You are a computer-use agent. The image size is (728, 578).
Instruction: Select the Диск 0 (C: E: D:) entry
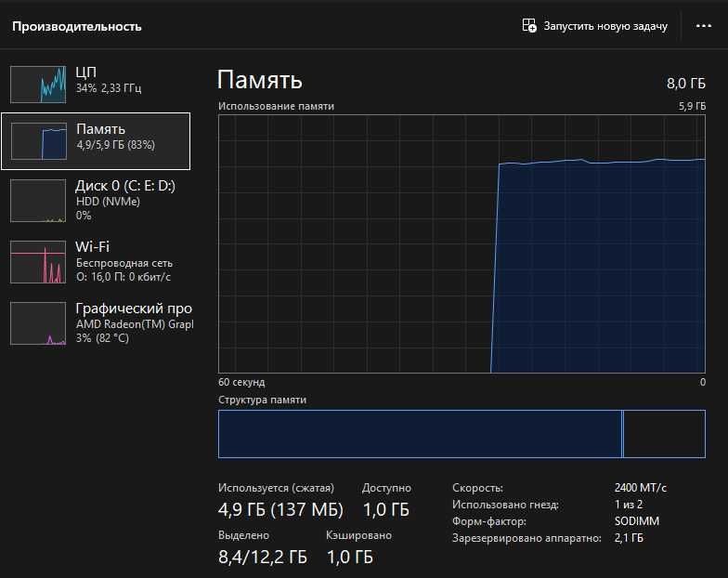[x=125, y=186]
